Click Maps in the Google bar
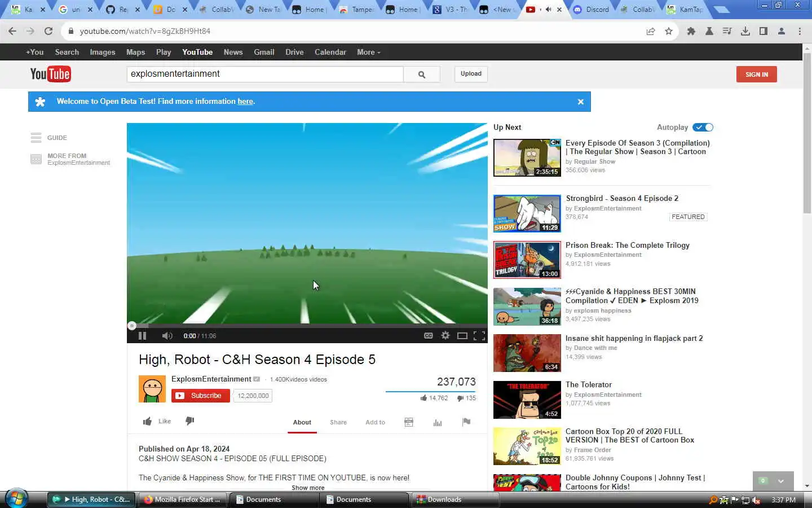 (136, 52)
